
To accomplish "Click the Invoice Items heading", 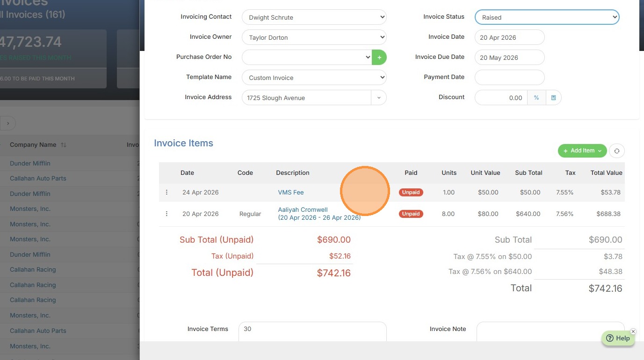I will tap(183, 143).
